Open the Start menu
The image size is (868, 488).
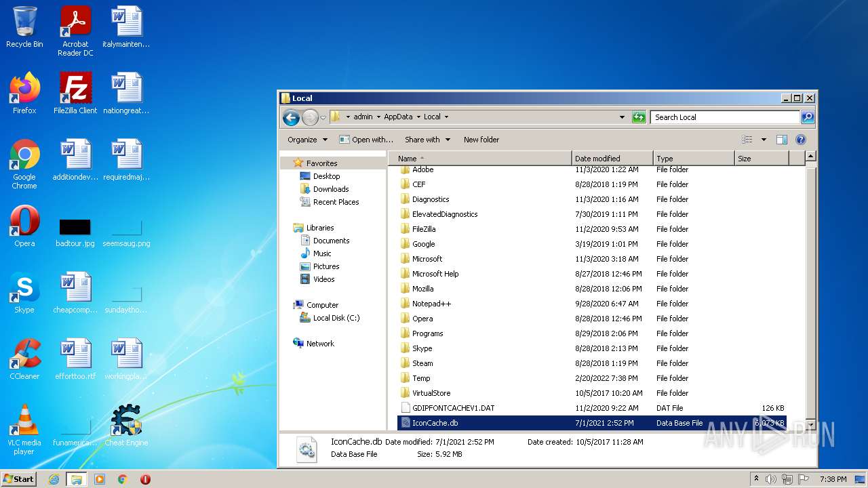pos(19,479)
